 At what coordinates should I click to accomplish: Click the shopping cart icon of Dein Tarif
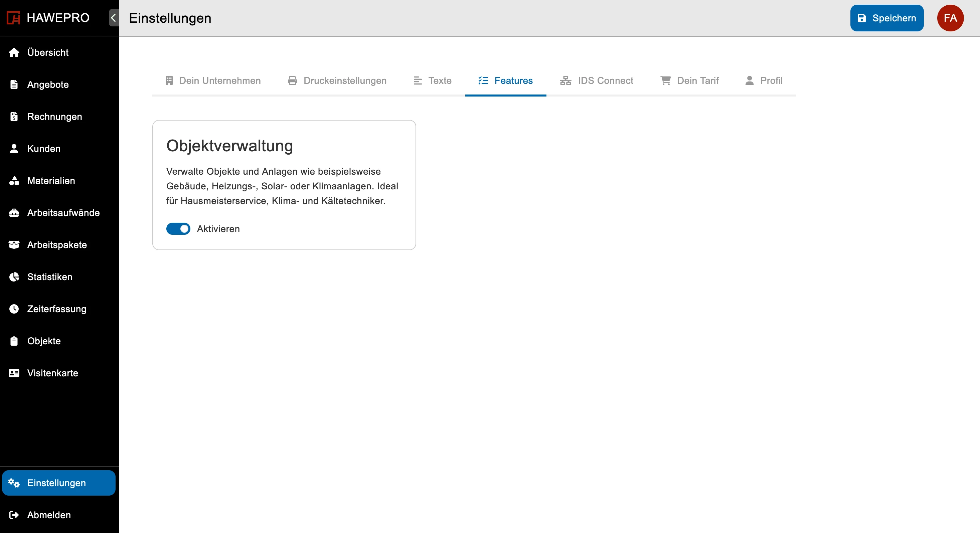coord(666,81)
